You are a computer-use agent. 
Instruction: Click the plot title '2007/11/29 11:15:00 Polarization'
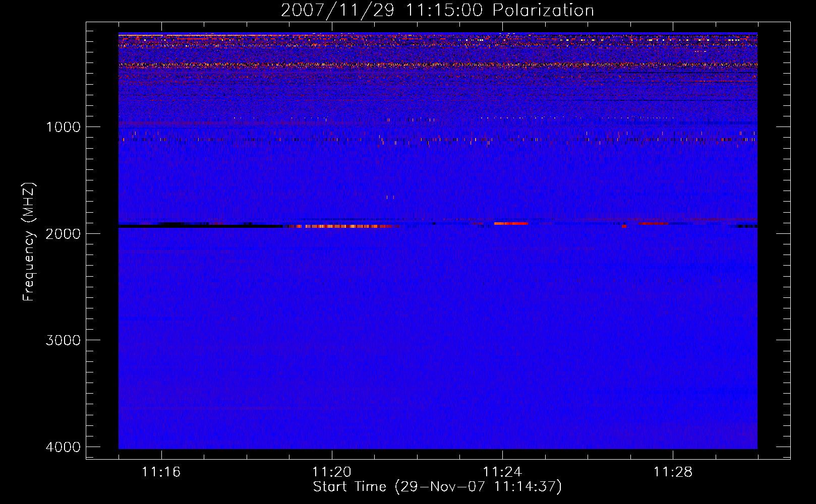pyautogui.click(x=437, y=10)
